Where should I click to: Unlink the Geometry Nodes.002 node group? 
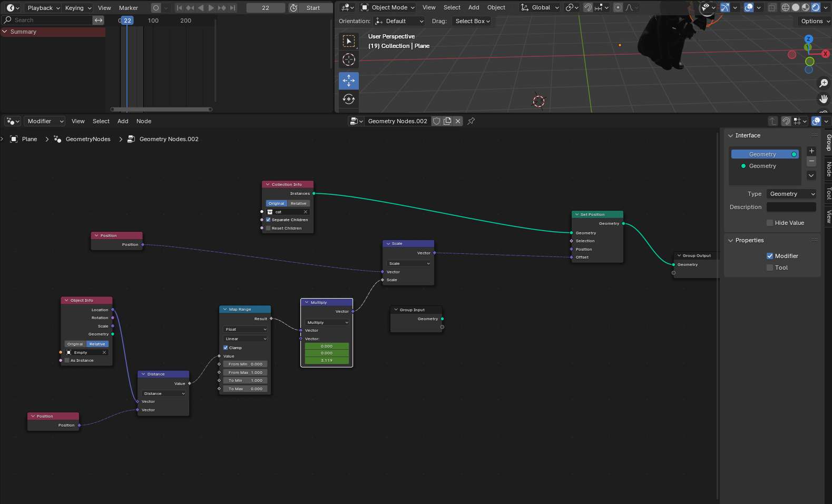click(458, 121)
